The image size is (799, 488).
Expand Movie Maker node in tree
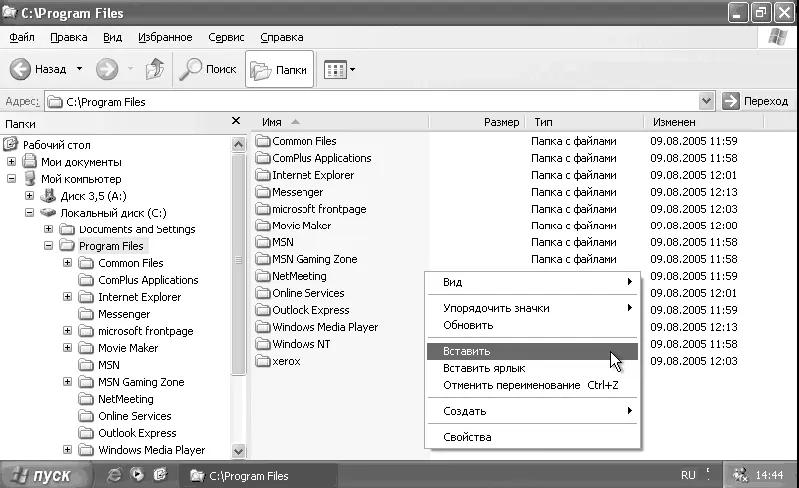coord(67,347)
